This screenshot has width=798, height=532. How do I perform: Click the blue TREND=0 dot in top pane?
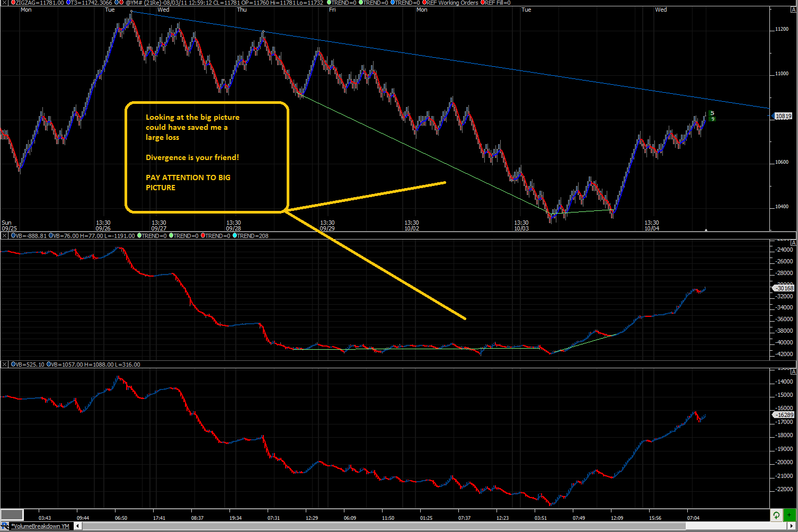pyautogui.click(x=392, y=3)
